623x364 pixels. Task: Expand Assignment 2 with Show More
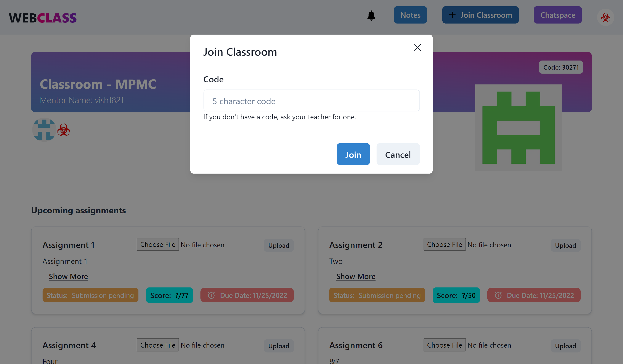(355, 276)
